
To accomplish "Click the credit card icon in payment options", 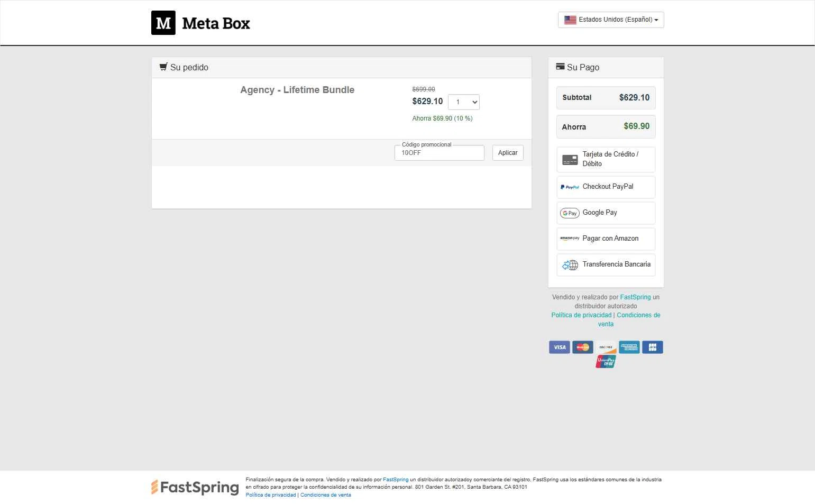I will tap(570, 160).
